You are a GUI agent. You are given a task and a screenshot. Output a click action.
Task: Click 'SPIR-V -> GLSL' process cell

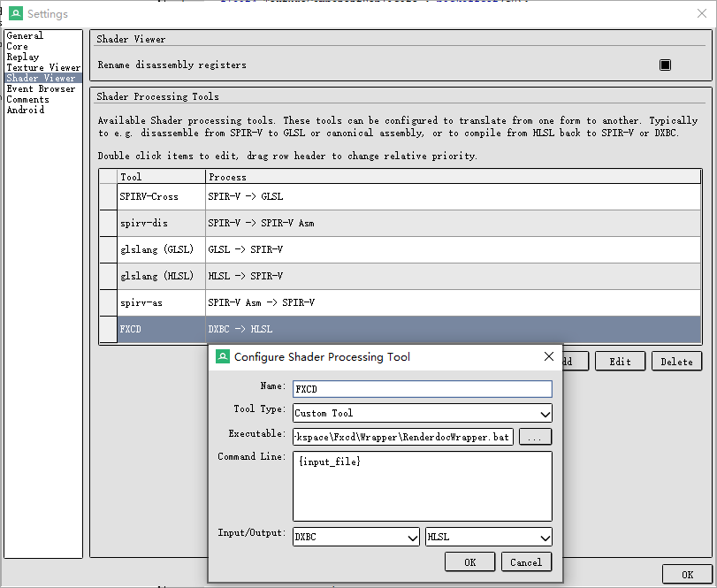(454, 196)
